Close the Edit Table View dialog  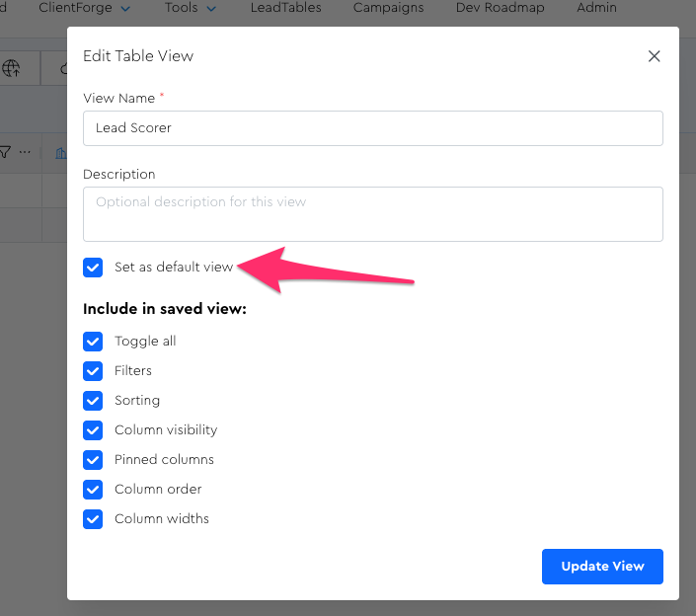(654, 56)
